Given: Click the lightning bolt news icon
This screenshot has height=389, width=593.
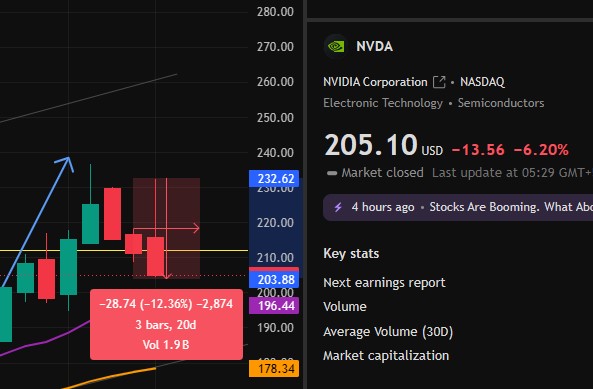Looking at the screenshot, I should point(338,207).
